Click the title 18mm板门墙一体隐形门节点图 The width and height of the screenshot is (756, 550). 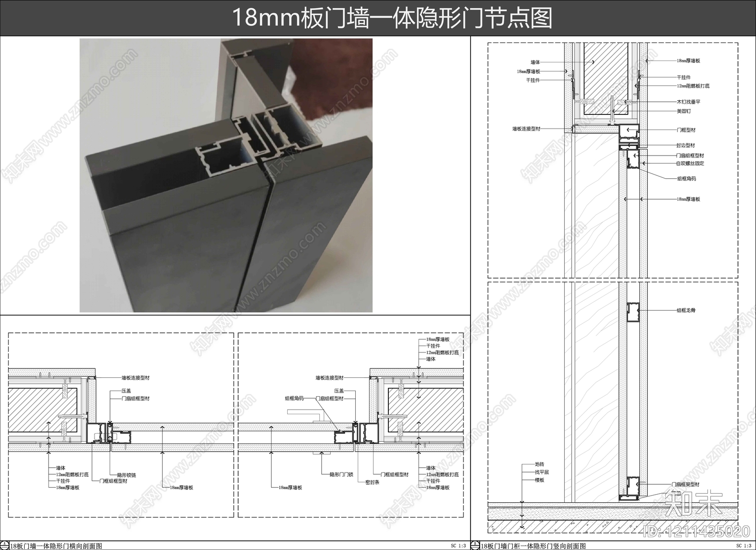click(392, 18)
